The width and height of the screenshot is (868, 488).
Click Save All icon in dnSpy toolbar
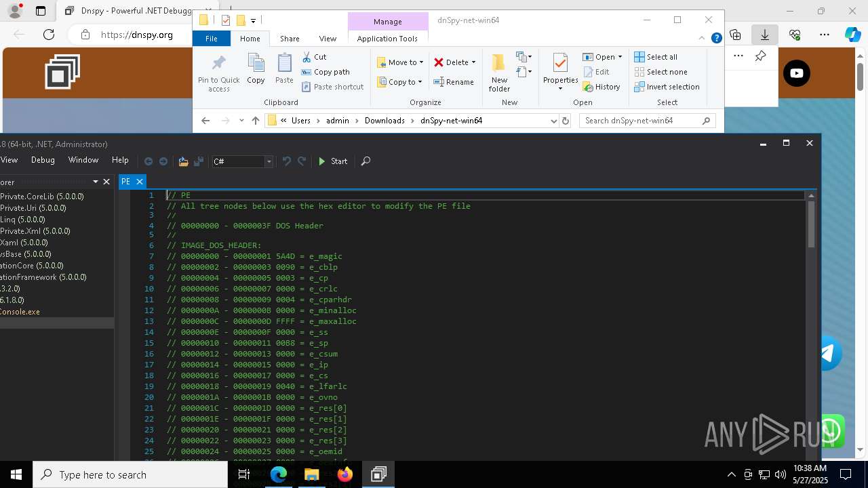point(199,161)
